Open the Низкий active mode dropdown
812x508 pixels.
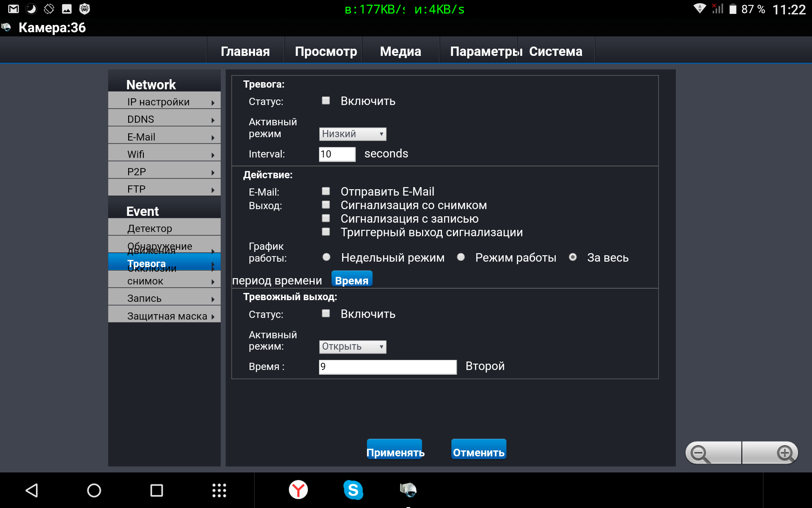coord(352,134)
